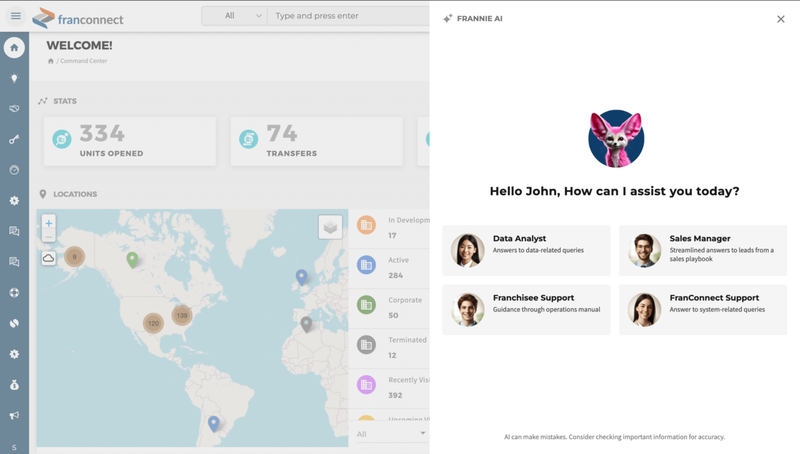Click the Frannie fox avatar
Image resolution: width=800 pixels, height=454 pixels.
(x=616, y=138)
